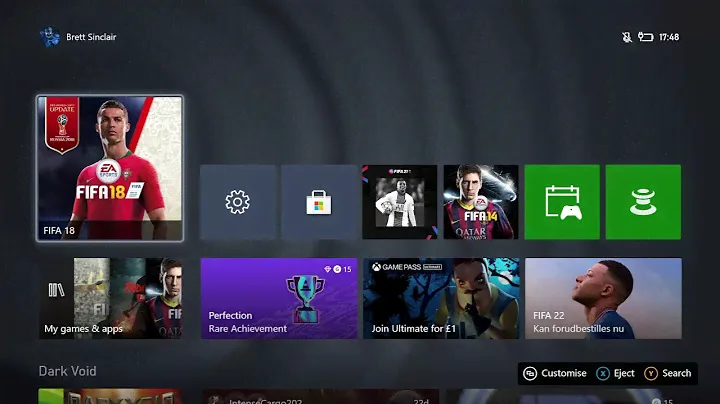Launch the FIFA 21 game tile
The image size is (720, 404).
click(x=399, y=202)
